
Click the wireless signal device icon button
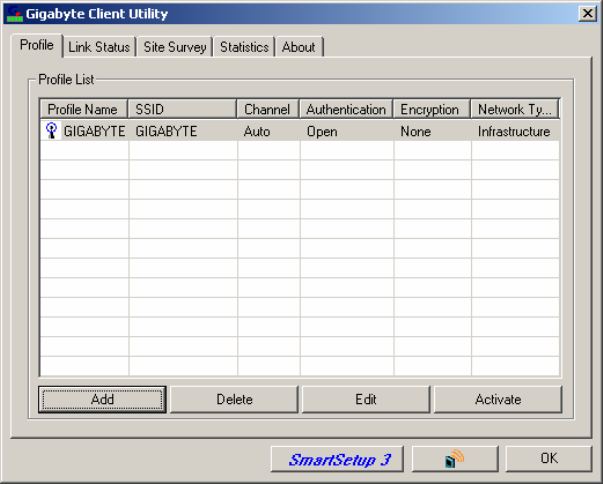[455, 458]
